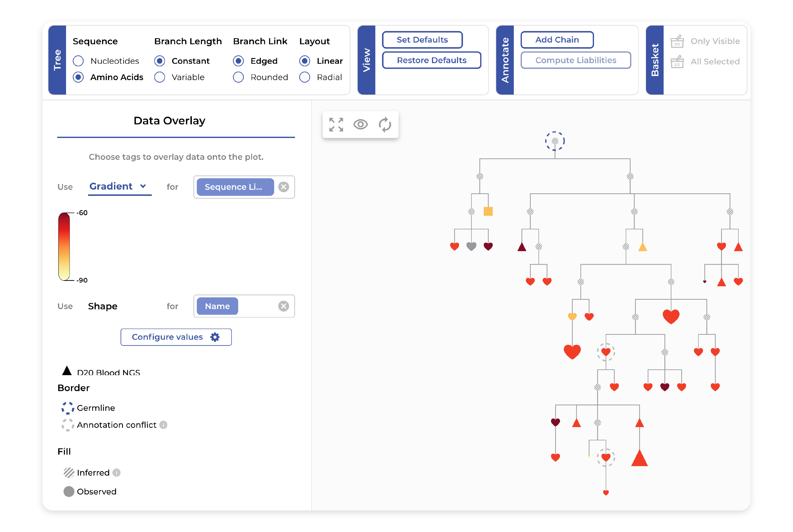Viewport: 793px width, 532px height.
Task: Click the Sequence Li... tag field
Action: point(244,187)
